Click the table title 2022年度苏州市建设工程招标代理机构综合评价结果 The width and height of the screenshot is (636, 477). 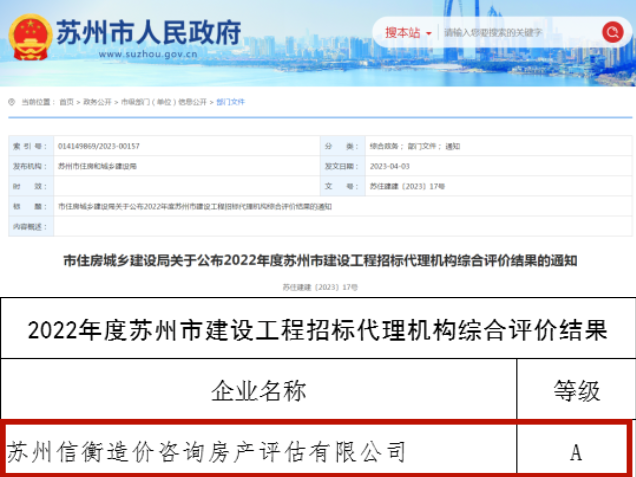318,330
